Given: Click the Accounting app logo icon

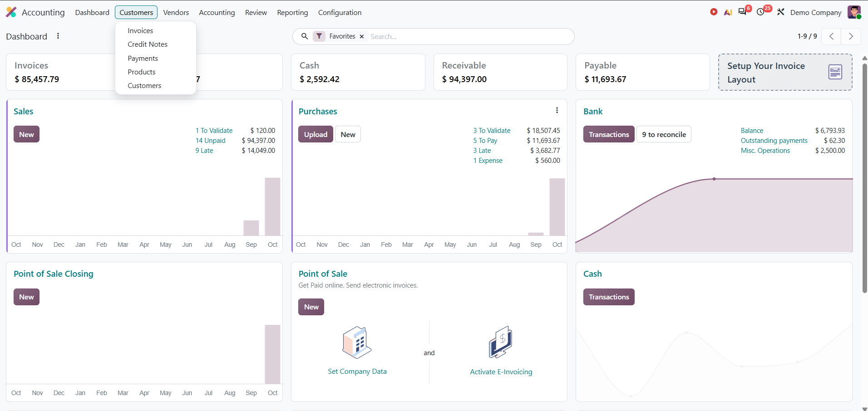Looking at the screenshot, I should (11, 12).
